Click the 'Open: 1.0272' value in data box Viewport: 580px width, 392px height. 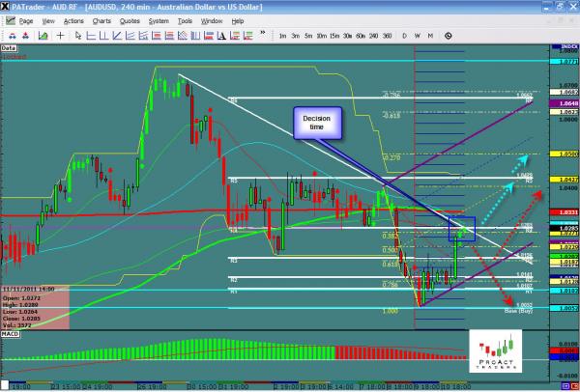click(x=21, y=298)
